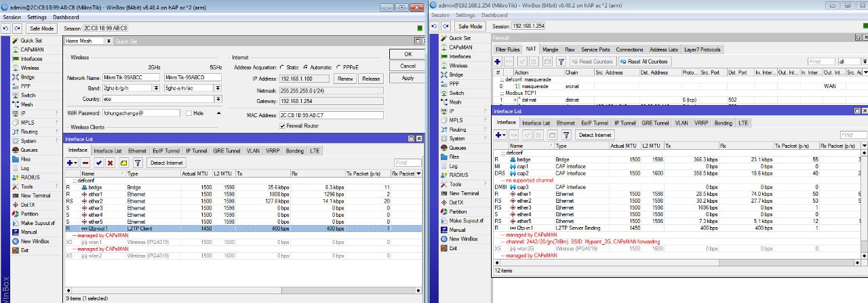The height and width of the screenshot is (303, 868).
Task: Click Detect Internet in the left Interface List
Action: tap(166, 163)
